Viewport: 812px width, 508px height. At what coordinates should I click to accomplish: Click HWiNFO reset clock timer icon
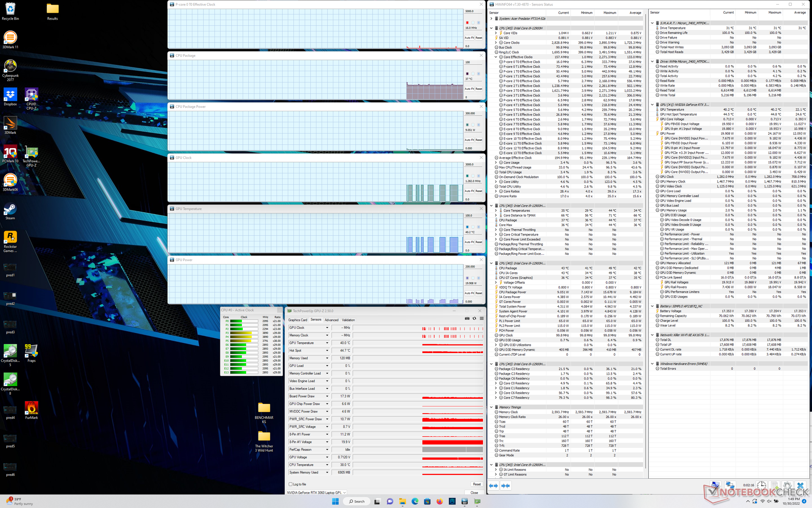click(x=761, y=486)
